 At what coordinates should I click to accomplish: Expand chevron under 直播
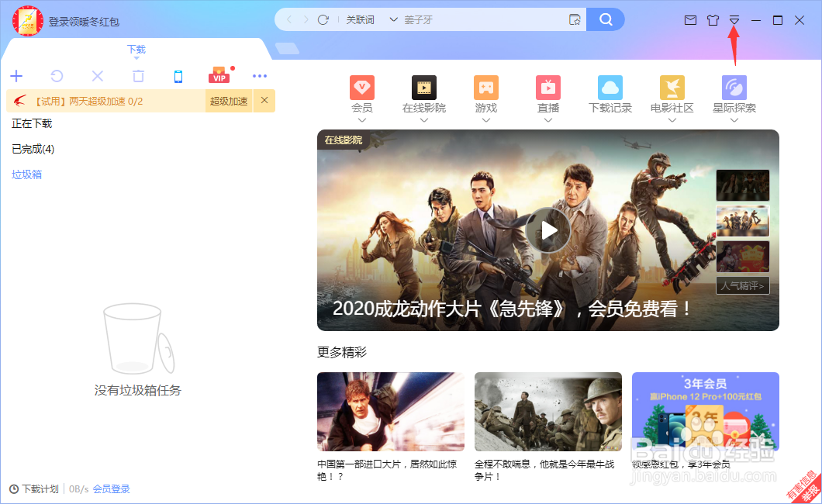548,120
